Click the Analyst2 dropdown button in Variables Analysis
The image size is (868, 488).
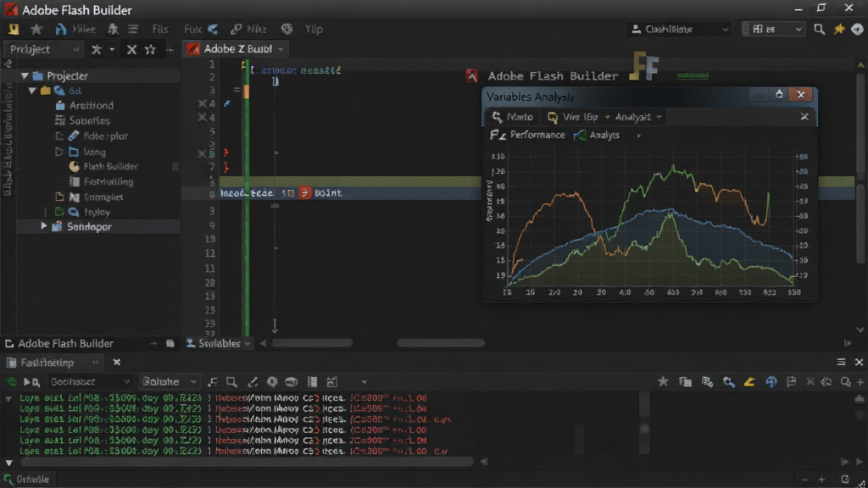click(x=637, y=117)
